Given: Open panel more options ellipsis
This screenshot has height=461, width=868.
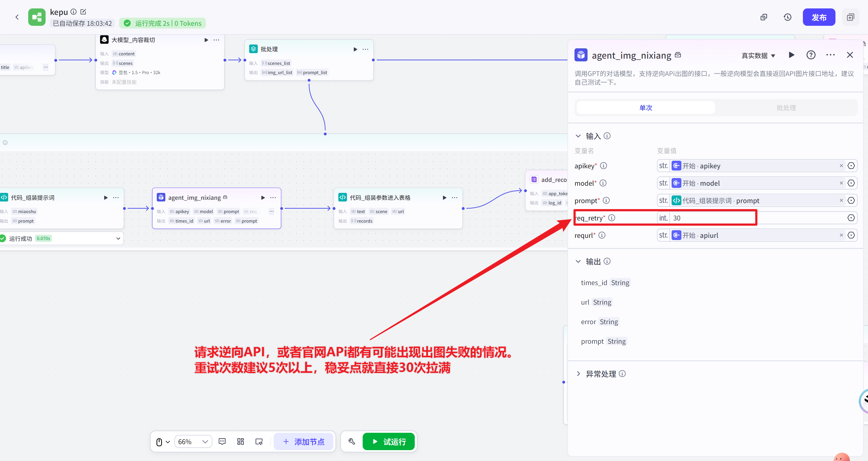Looking at the screenshot, I should (x=830, y=55).
